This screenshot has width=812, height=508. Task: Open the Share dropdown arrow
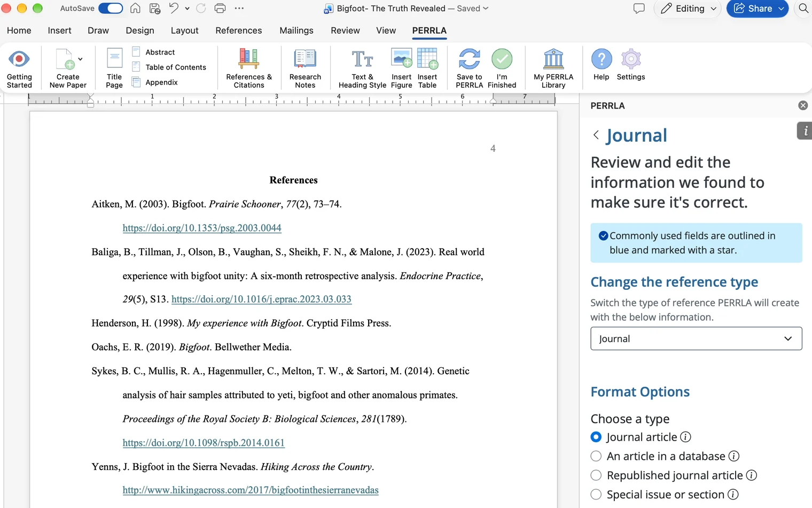(781, 9)
